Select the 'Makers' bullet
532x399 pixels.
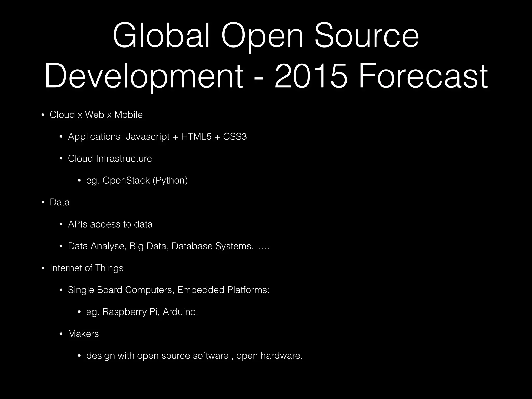83,334
